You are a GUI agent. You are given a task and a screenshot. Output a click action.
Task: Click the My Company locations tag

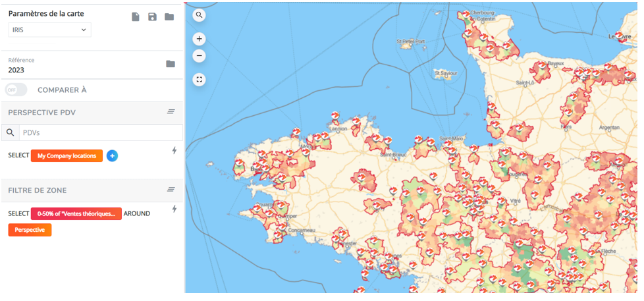(x=67, y=156)
